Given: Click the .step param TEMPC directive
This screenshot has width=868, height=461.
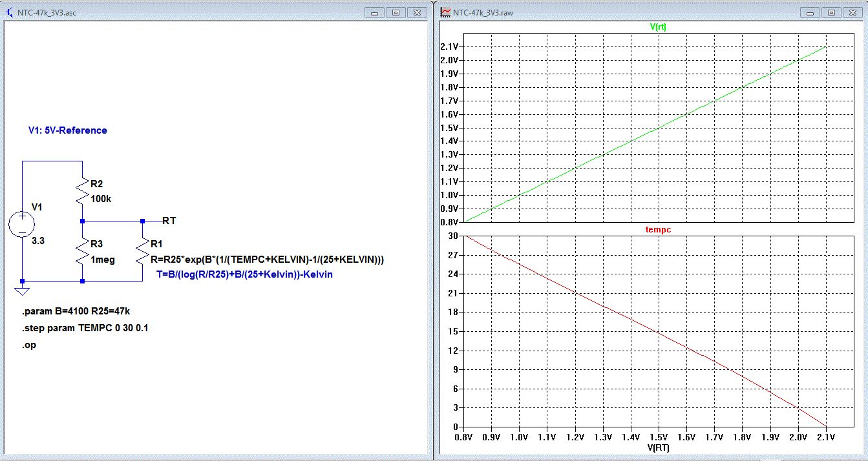Looking at the screenshot, I should pyautogui.click(x=85, y=328).
